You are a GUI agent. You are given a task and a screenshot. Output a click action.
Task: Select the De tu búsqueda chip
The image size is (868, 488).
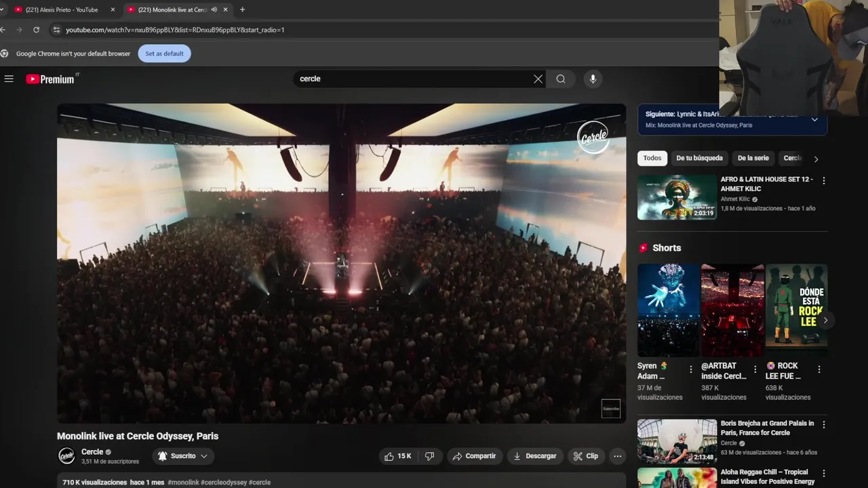(x=699, y=158)
